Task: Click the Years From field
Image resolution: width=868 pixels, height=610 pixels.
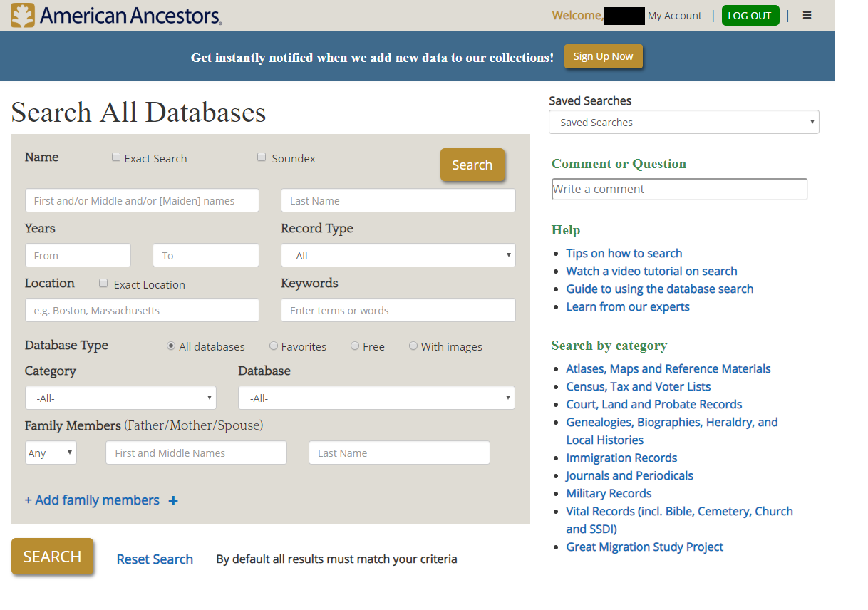Action: click(x=78, y=255)
